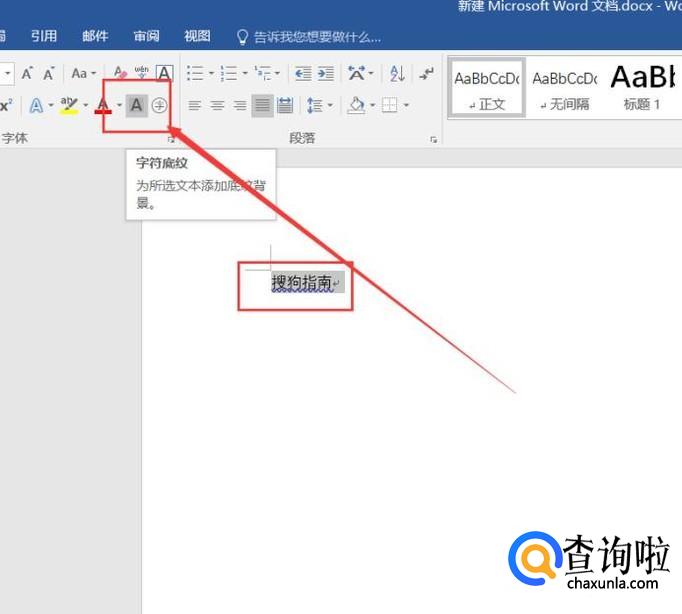The image size is (682, 614).
Task: Open the 引用 ribbon tab
Action: click(x=44, y=36)
